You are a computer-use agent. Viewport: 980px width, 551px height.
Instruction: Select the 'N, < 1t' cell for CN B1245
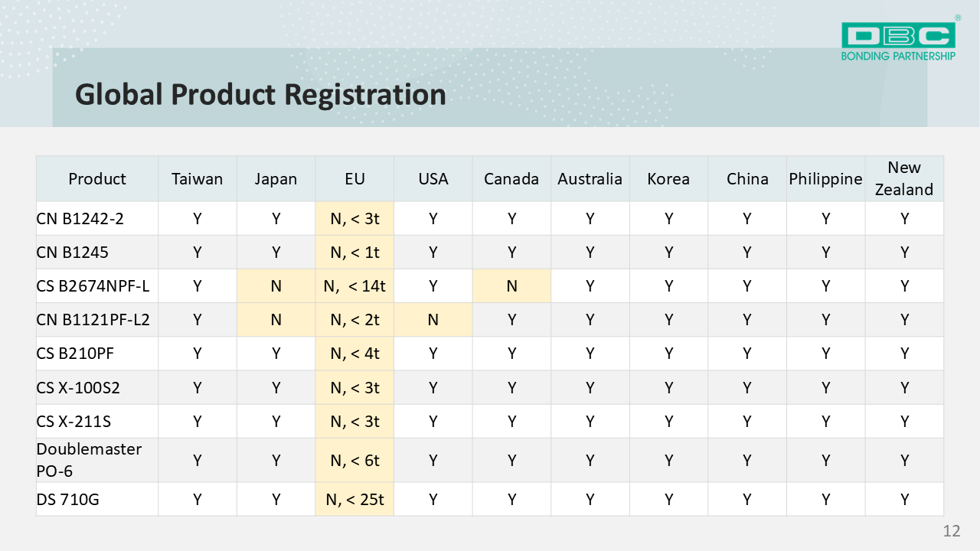354,253
